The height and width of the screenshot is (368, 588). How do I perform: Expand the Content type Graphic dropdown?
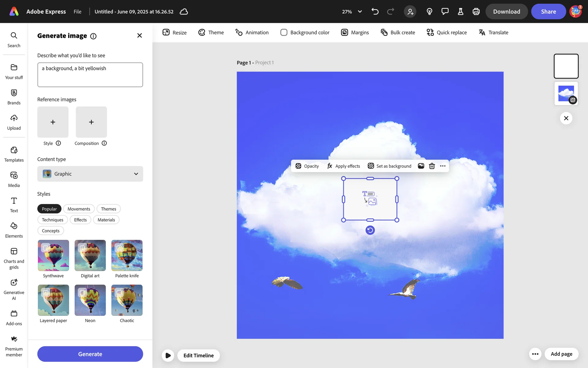click(90, 174)
